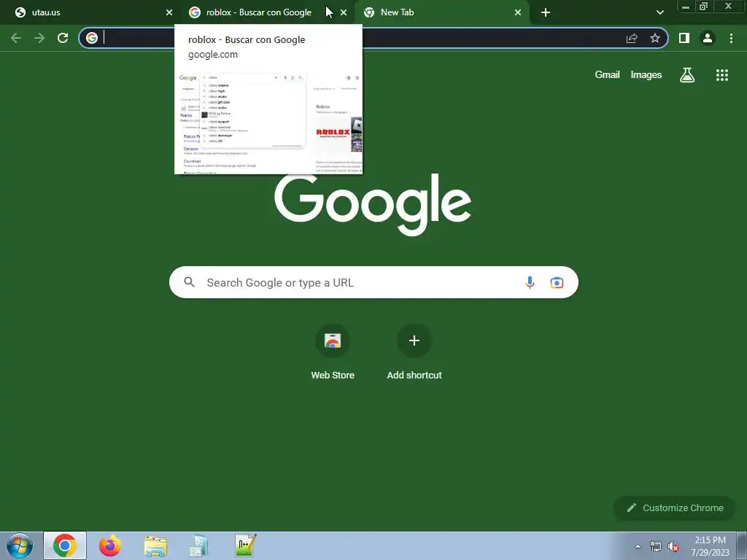Launch Firefox from the taskbar
The height and width of the screenshot is (560, 747).
click(x=109, y=545)
